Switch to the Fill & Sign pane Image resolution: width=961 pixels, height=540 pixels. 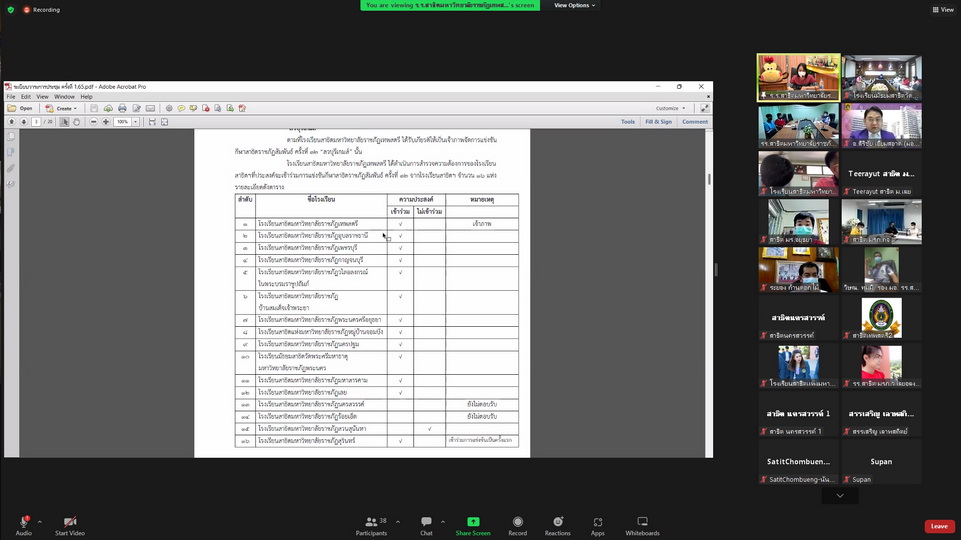click(658, 122)
